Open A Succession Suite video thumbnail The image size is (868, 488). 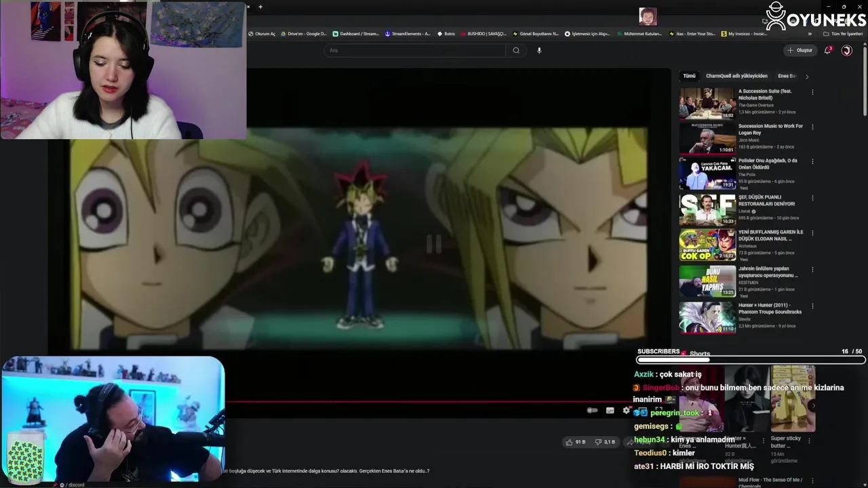(707, 104)
